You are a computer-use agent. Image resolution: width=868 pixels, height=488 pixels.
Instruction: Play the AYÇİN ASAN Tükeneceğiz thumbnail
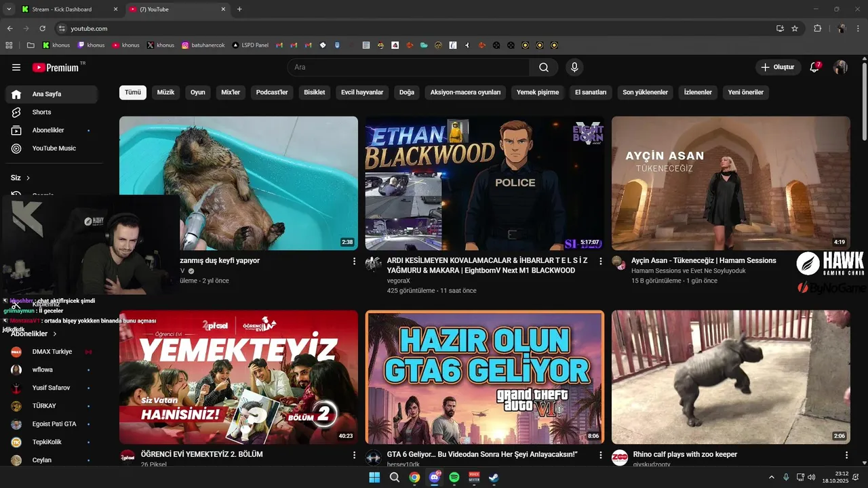730,183
